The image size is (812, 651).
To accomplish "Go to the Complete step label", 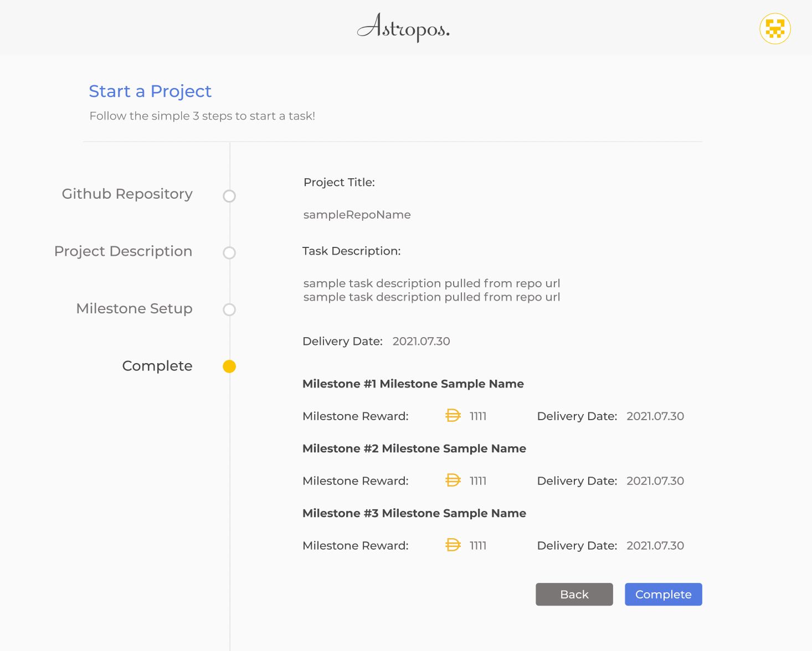I will (x=157, y=366).
